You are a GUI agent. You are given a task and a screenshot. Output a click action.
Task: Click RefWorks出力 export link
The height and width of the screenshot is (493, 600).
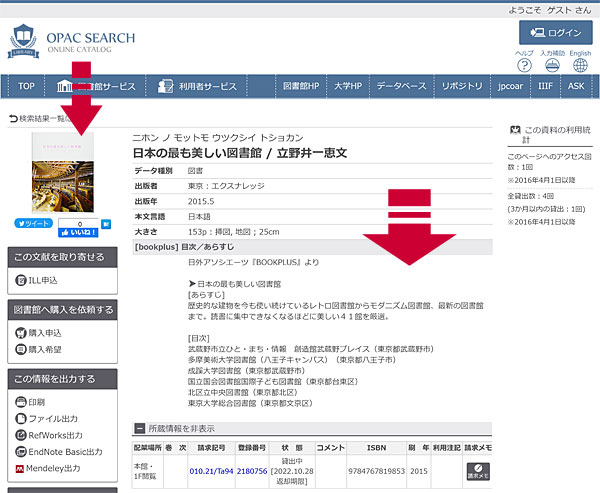(x=55, y=435)
